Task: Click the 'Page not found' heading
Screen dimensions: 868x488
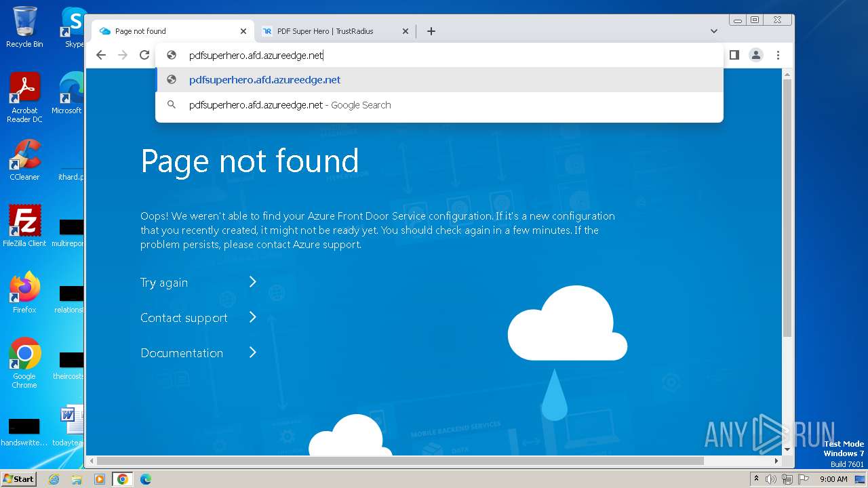Action: click(x=250, y=161)
